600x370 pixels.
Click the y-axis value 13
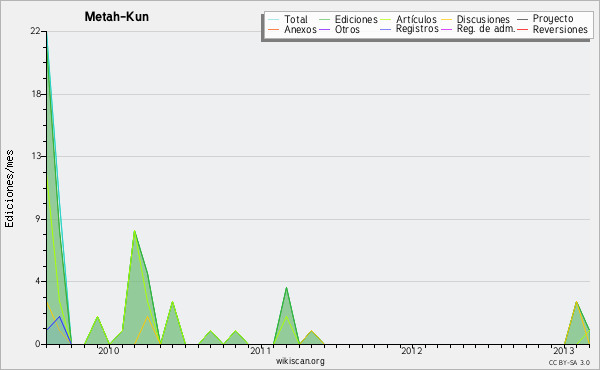tap(36, 156)
